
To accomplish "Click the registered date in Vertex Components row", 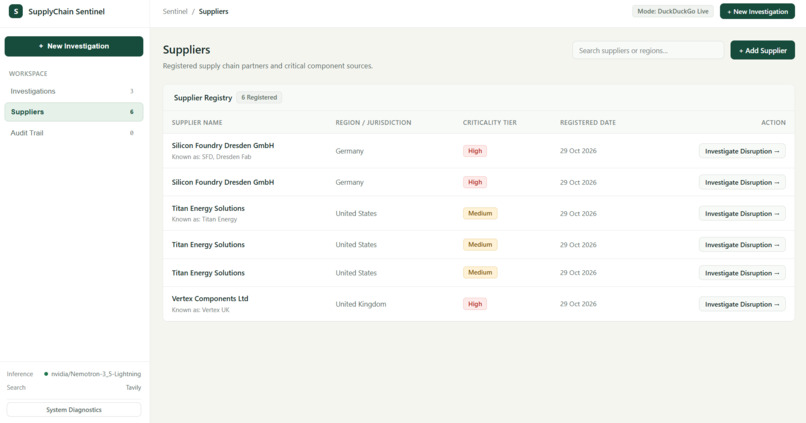I will pyautogui.click(x=578, y=304).
